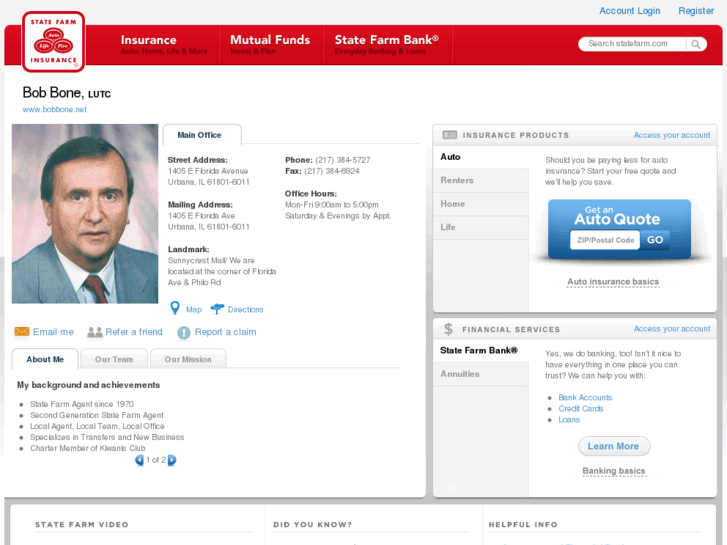Click the 'Helpful Info' heading
Screen dimensions: 727x545
click(523, 525)
